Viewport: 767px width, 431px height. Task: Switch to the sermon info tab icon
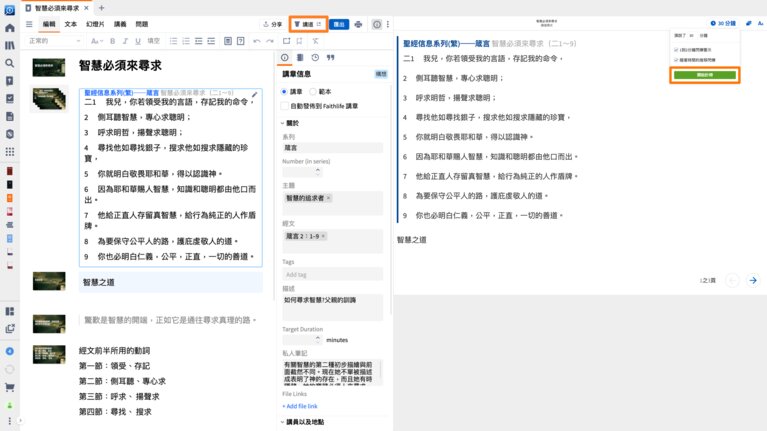point(285,58)
